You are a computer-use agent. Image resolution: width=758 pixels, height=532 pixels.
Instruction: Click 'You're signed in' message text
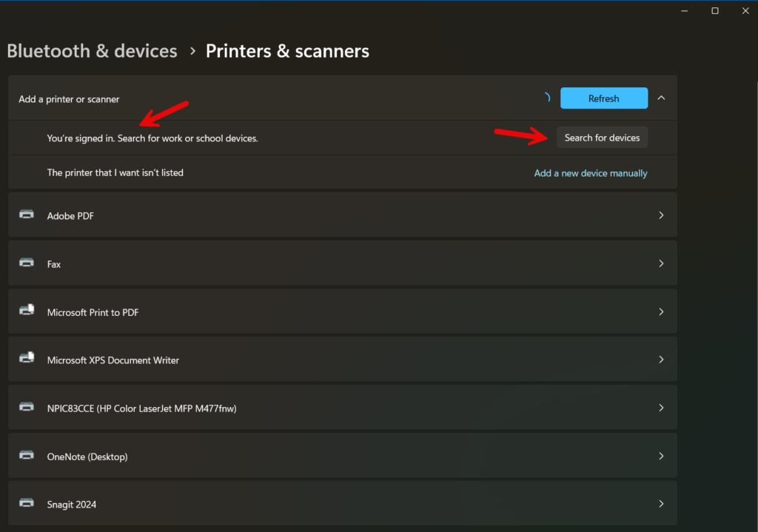click(x=152, y=138)
